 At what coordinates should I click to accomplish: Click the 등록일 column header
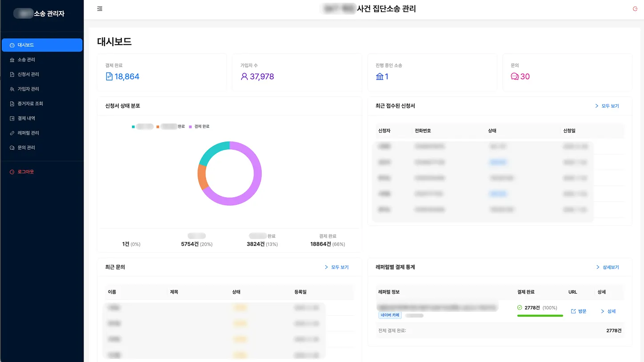pyautogui.click(x=300, y=292)
